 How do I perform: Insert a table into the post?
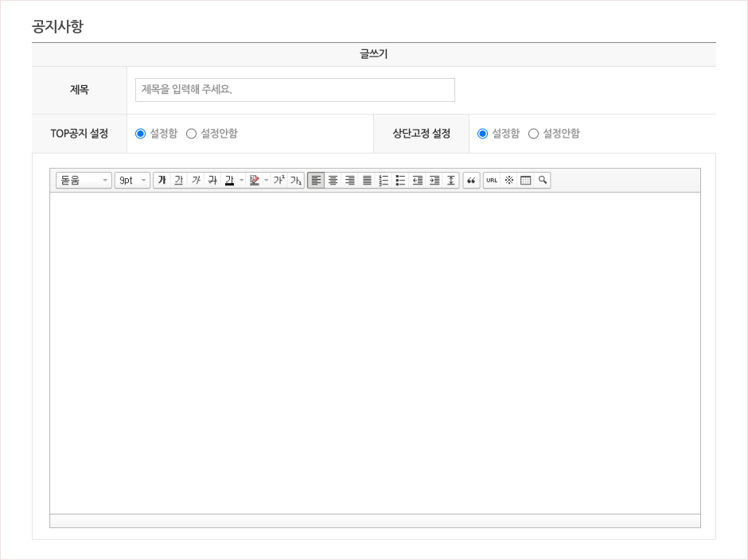tap(525, 181)
